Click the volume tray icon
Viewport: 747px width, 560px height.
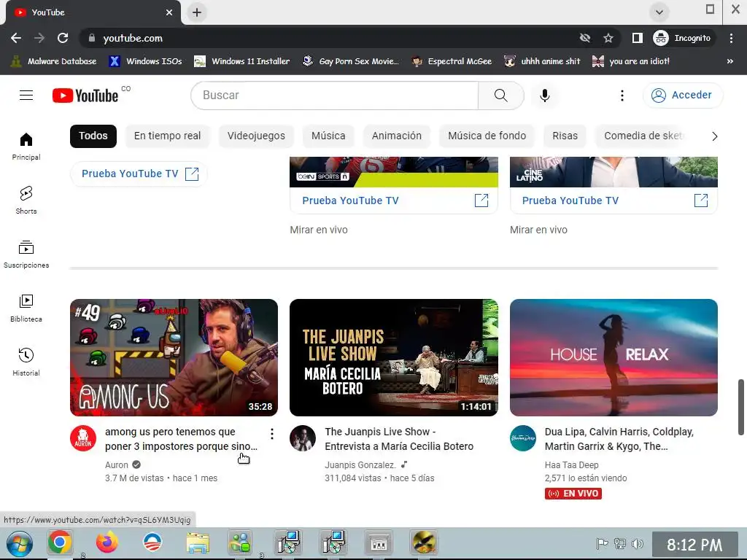coord(637,543)
